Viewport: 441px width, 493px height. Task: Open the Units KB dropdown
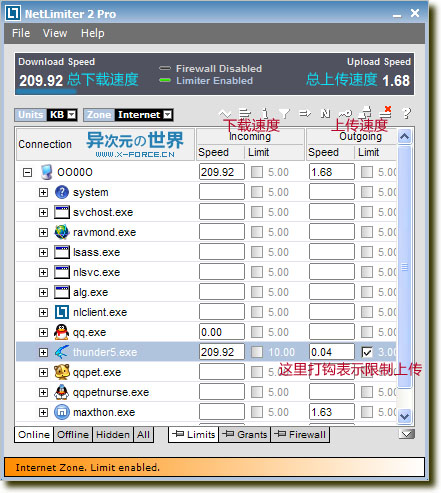pos(72,115)
